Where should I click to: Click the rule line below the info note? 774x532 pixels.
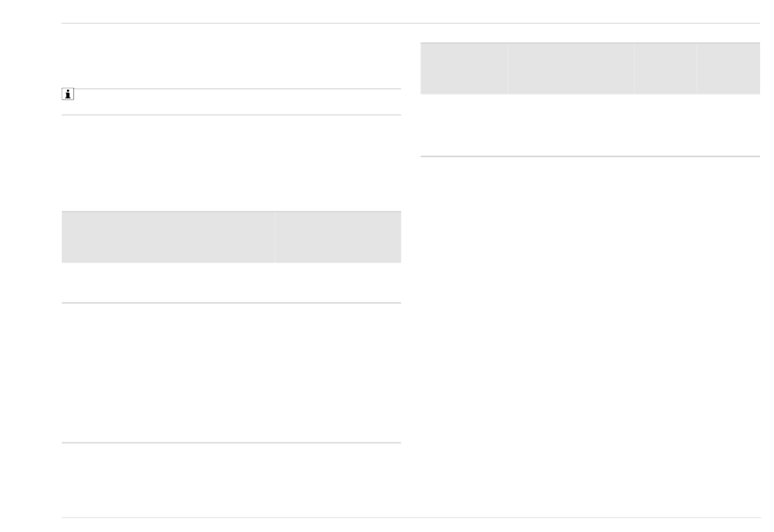pyautogui.click(x=231, y=115)
